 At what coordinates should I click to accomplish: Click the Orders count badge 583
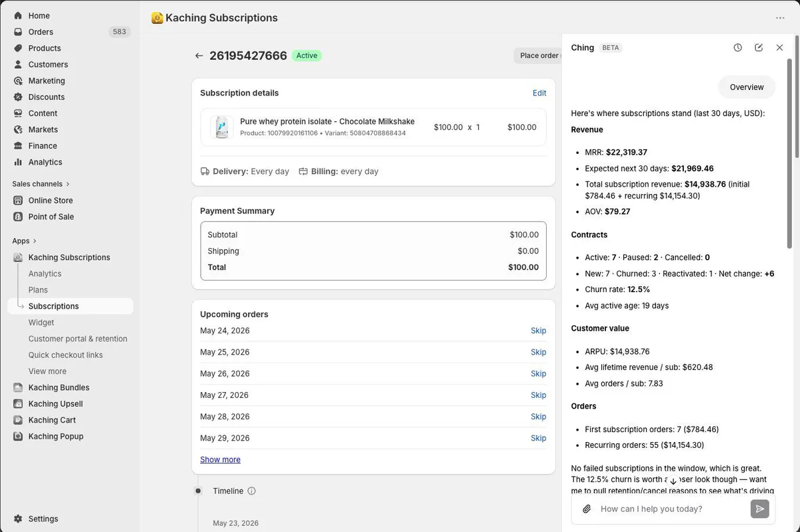[x=119, y=32]
